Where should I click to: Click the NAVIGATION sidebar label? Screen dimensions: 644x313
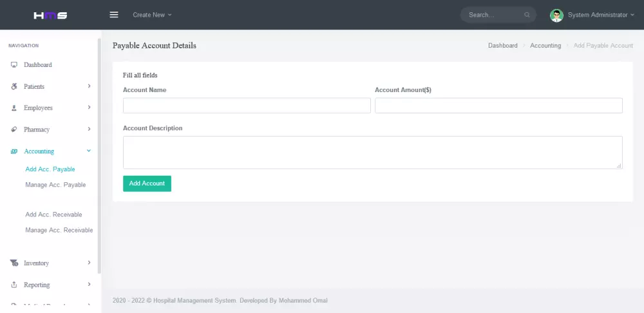(23, 46)
